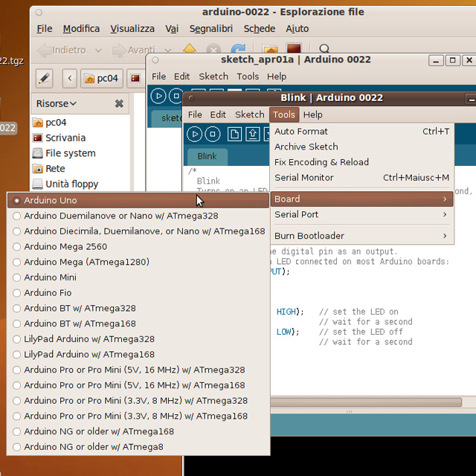
Task: Select Arduino Mega 2560 board
Action: click(65, 246)
